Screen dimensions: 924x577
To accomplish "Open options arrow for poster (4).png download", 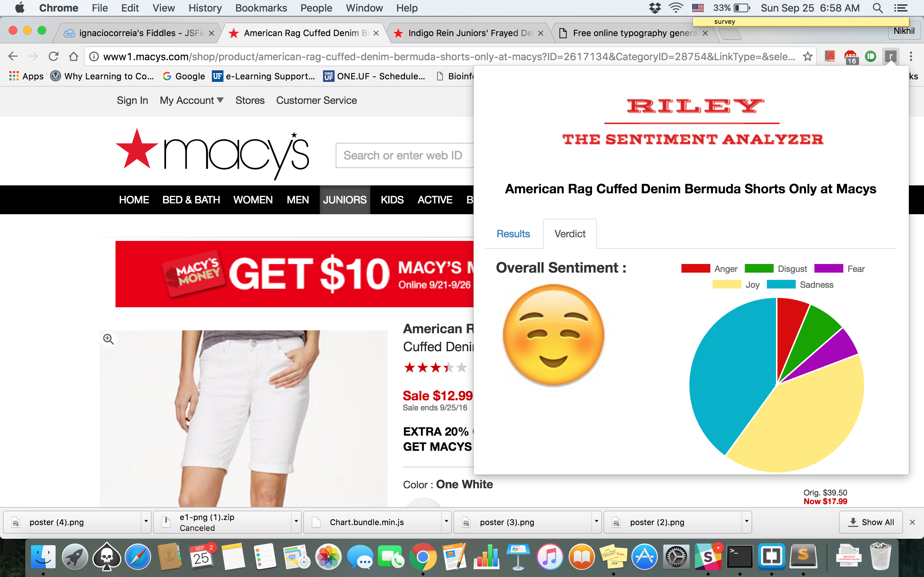I will [x=146, y=522].
